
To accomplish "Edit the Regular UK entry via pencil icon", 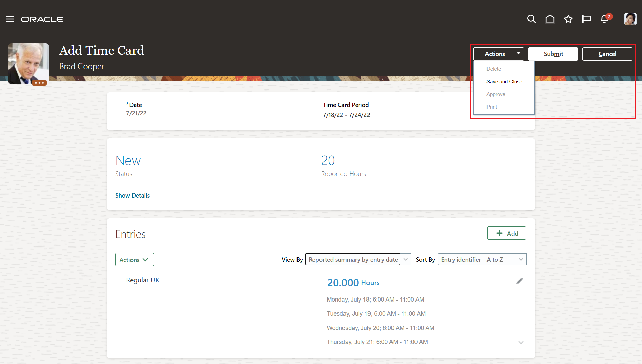I will [x=520, y=281].
